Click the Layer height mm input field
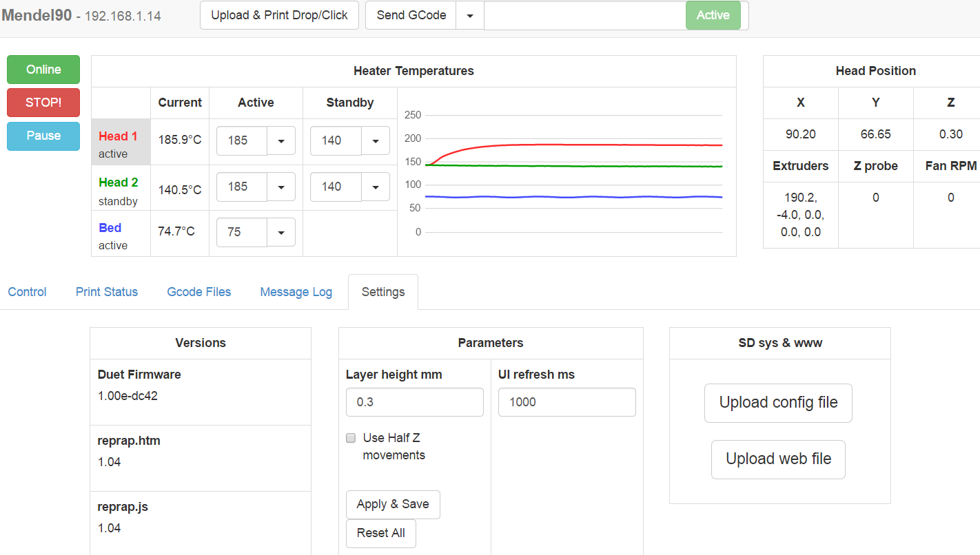 (414, 402)
